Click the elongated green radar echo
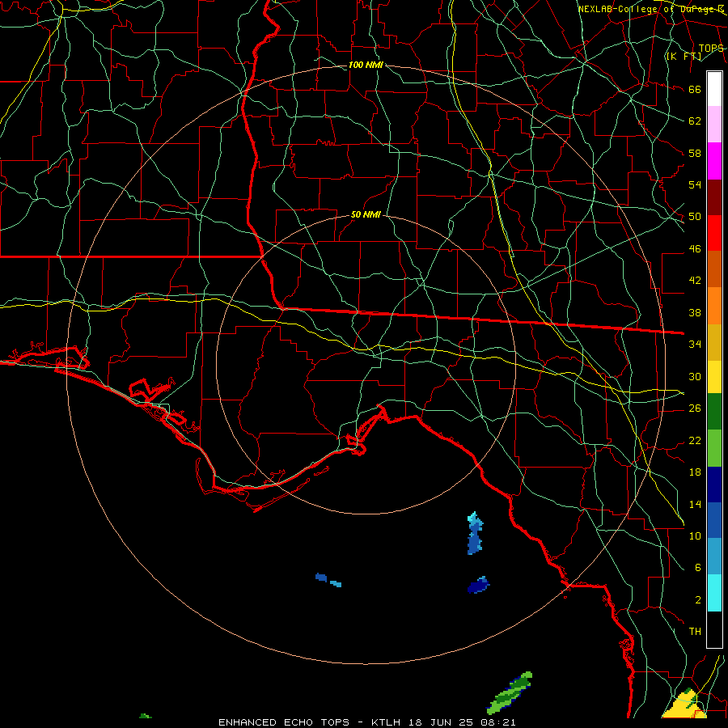Image resolution: width=728 pixels, height=728 pixels. click(x=510, y=693)
